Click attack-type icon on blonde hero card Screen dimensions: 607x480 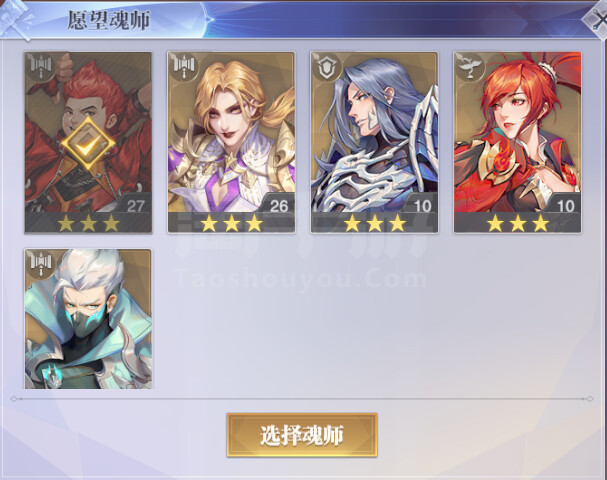pyautogui.click(x=183, y=66)
